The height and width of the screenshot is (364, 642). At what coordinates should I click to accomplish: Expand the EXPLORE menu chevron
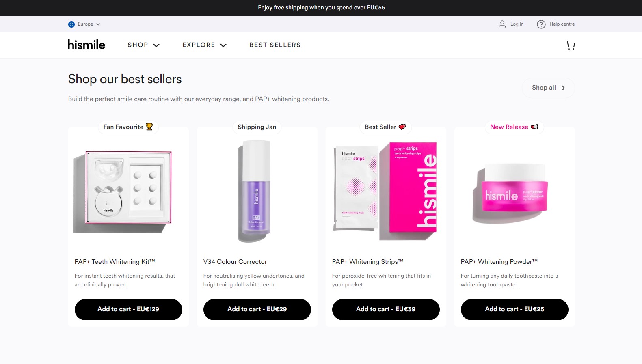pos(223,45)
